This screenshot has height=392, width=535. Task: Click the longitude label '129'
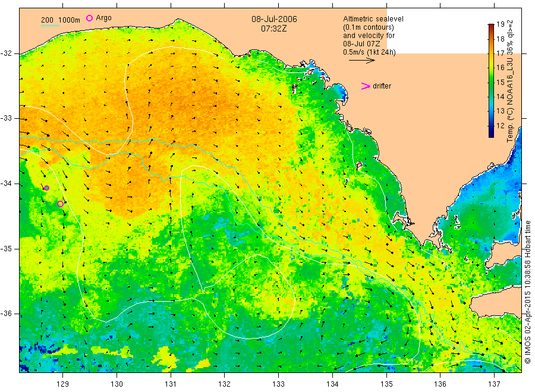[63, 384]
